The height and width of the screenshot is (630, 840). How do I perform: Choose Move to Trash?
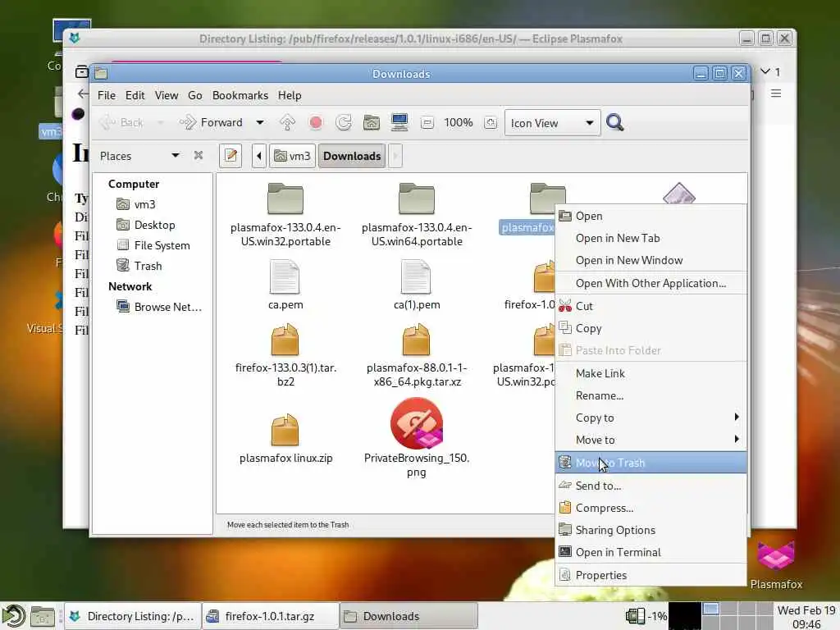651,463
